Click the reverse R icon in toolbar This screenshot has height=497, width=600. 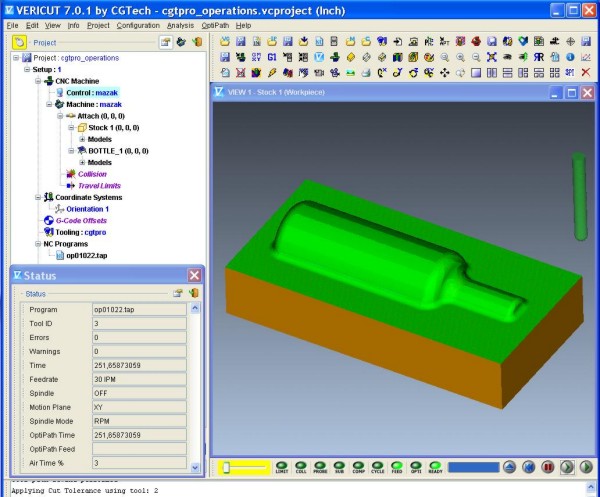539,57
